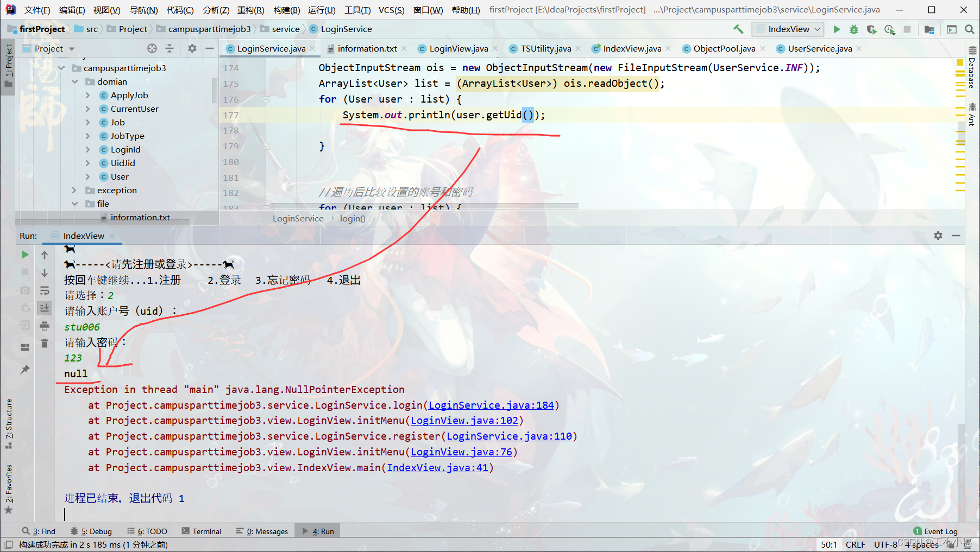The image size is (980, 552).
Task: Toggle the 1: Project side tab
Action: tap(8, 65)
